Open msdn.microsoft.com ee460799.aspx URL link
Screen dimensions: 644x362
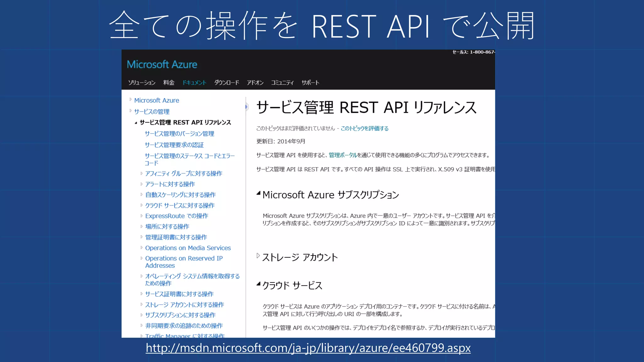click(x=308, y=348)
